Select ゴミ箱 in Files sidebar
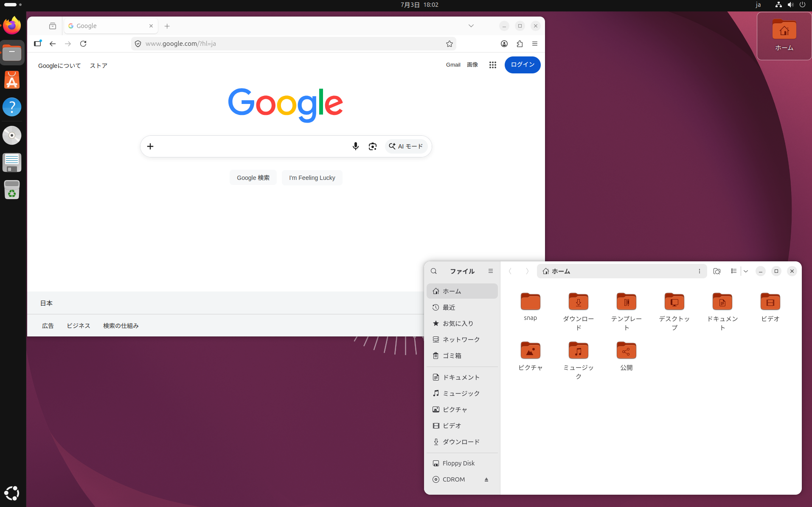 tap(462, 356)
